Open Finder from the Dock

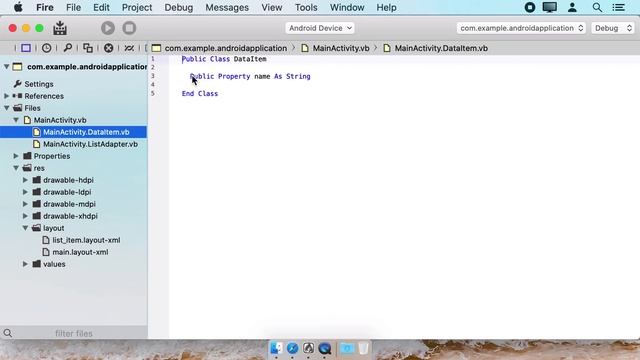point(276,348)
